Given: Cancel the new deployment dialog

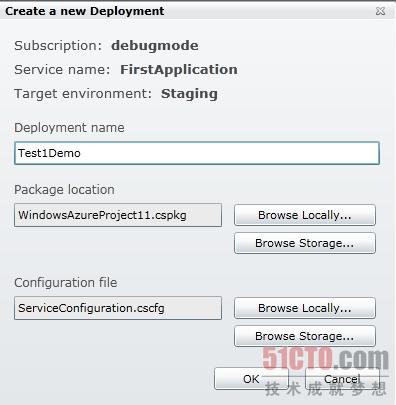Looking at the screenshot, I should click(342, 379).
